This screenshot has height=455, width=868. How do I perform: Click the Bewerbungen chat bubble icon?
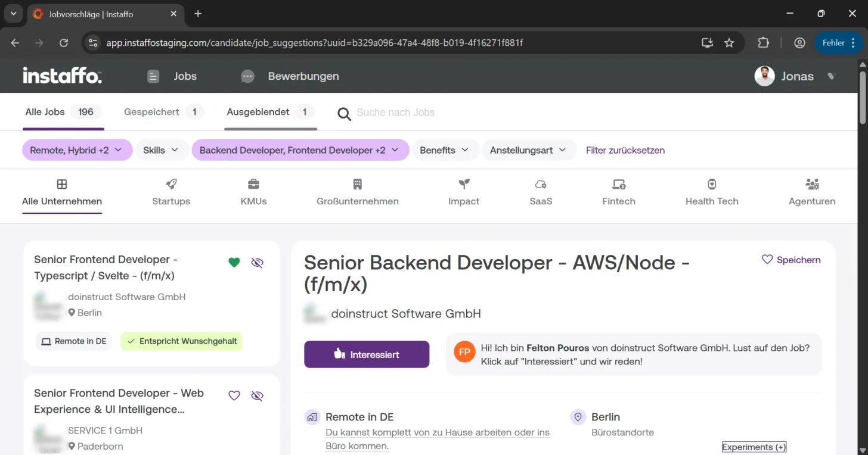(247, 76)
